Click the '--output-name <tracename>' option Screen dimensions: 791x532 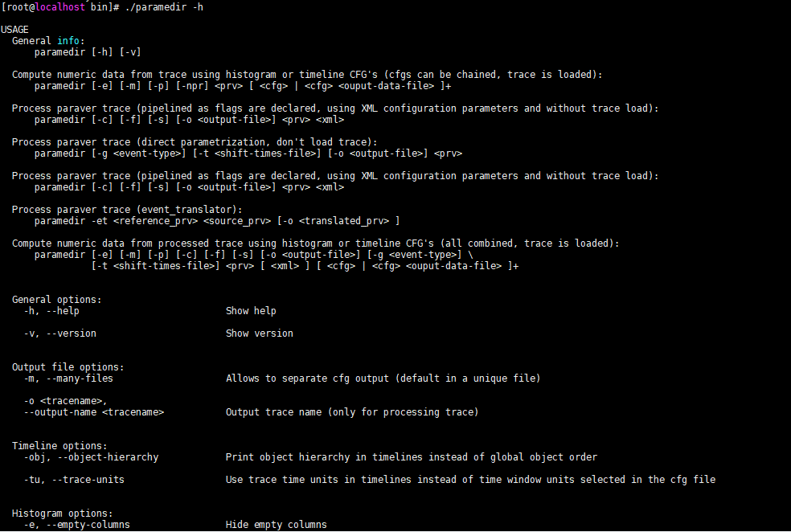[94, 412]
